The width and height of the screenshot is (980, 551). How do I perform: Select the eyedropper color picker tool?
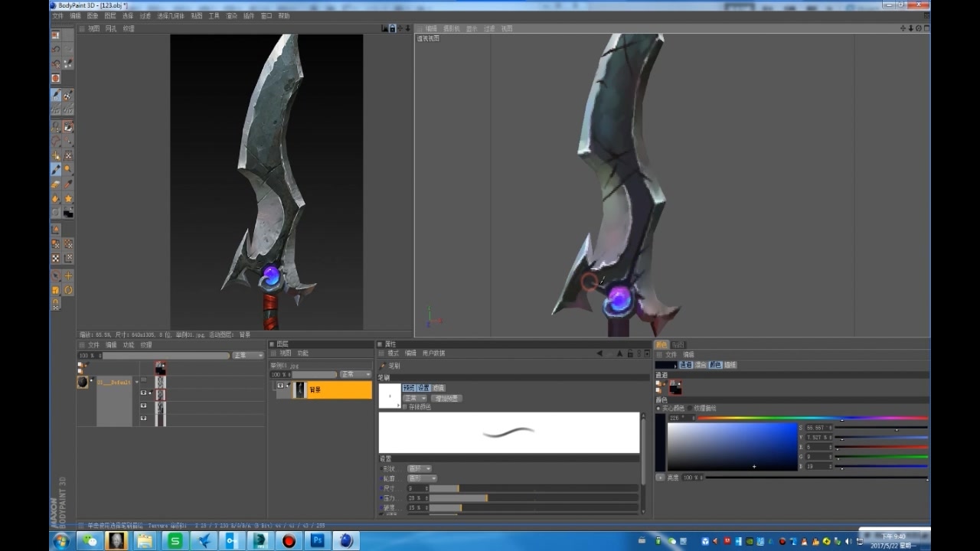pos(68,184)
